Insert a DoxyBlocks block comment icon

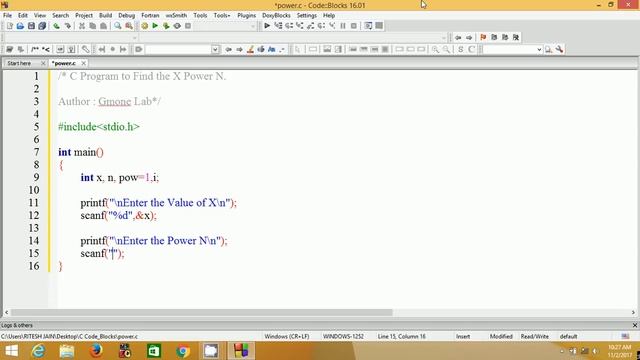coord(35,49)
